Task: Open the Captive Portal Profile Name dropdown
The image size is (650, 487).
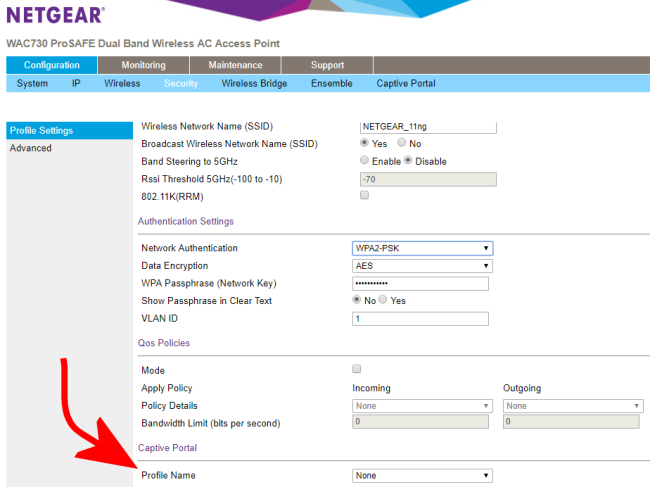Action: [422, 475]
